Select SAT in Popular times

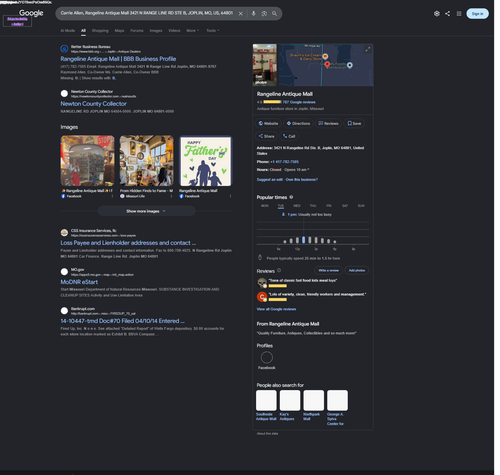pyautogui.click(x=345, y=206)
